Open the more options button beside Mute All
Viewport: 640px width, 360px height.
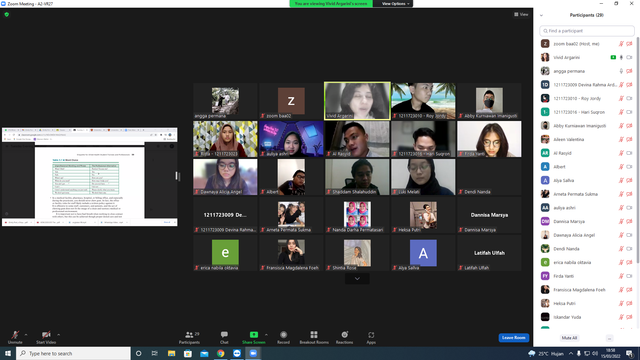tap(609, 338)
